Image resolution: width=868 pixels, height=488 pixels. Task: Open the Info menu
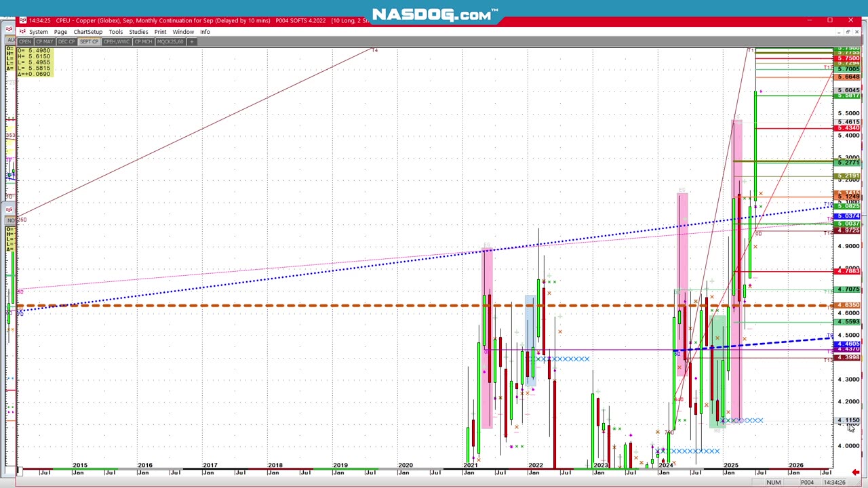pos(205,32)
